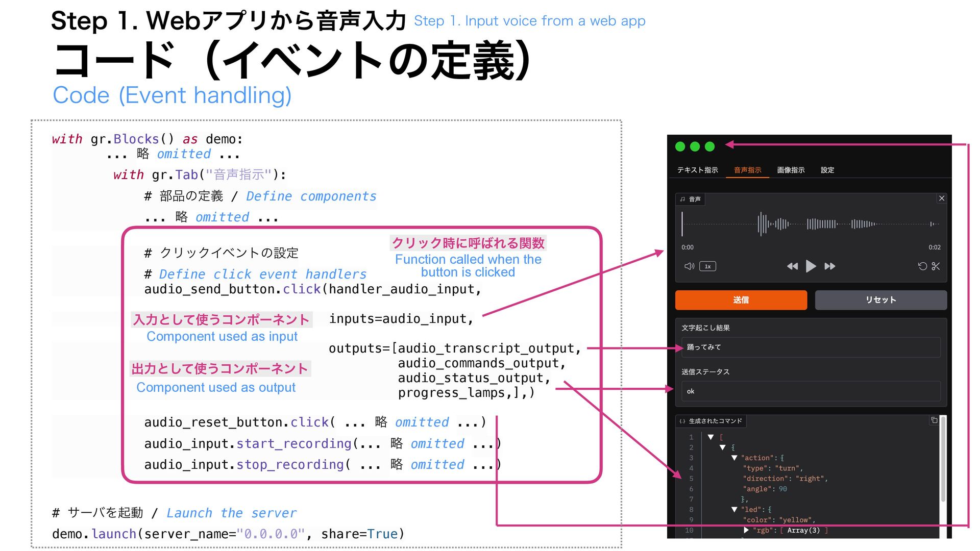Collapse the root JSON array bracket
Viewport: 980px width, 551px height.
(x=710, y=437)
